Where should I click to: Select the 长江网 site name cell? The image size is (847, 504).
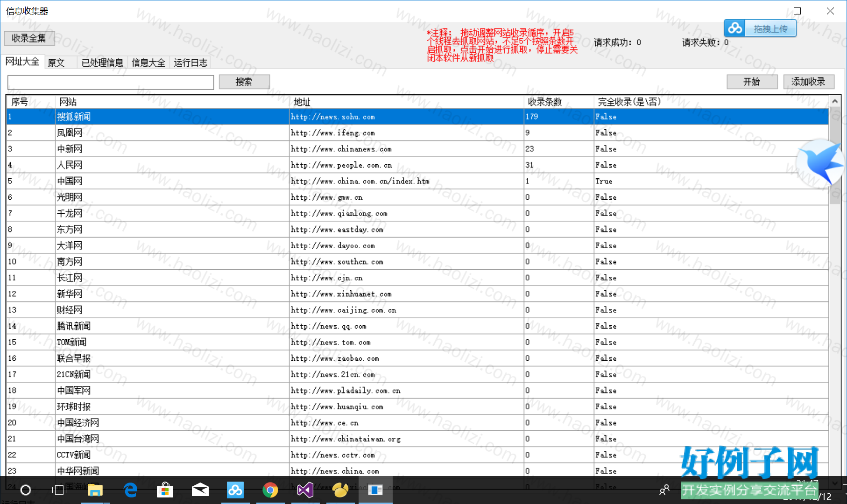(x=172, y=278)
